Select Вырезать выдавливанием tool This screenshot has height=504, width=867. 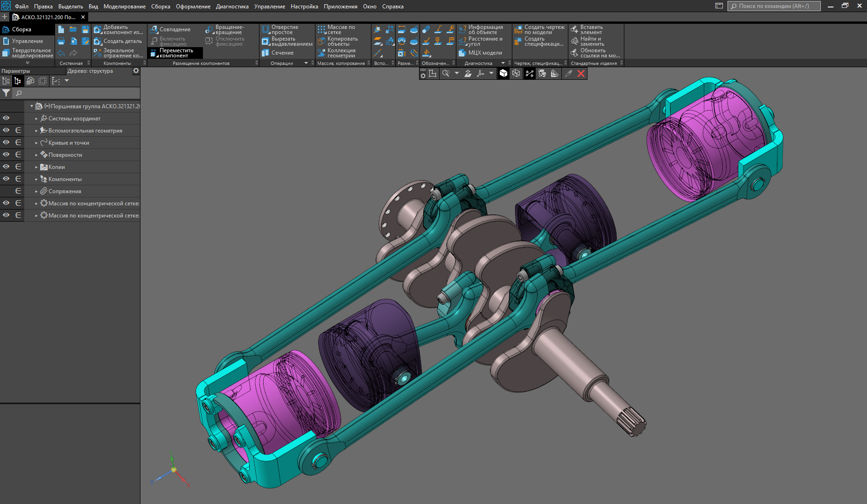287,41
